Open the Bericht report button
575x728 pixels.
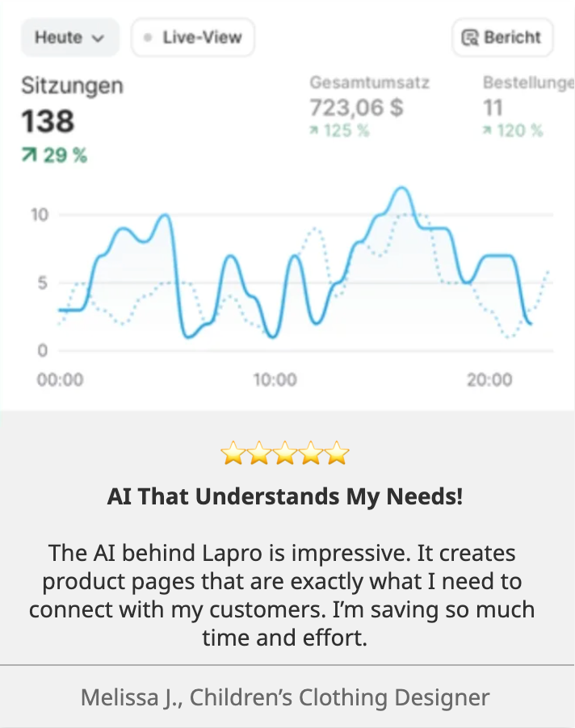click(x=502, y=38)
